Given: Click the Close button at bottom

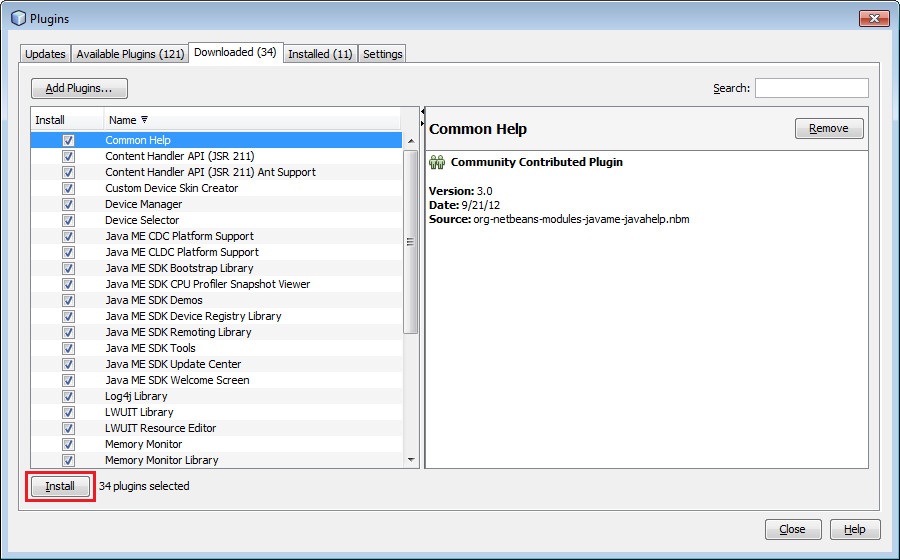Looking at the screenshot, I should click(x=793, y=529).
